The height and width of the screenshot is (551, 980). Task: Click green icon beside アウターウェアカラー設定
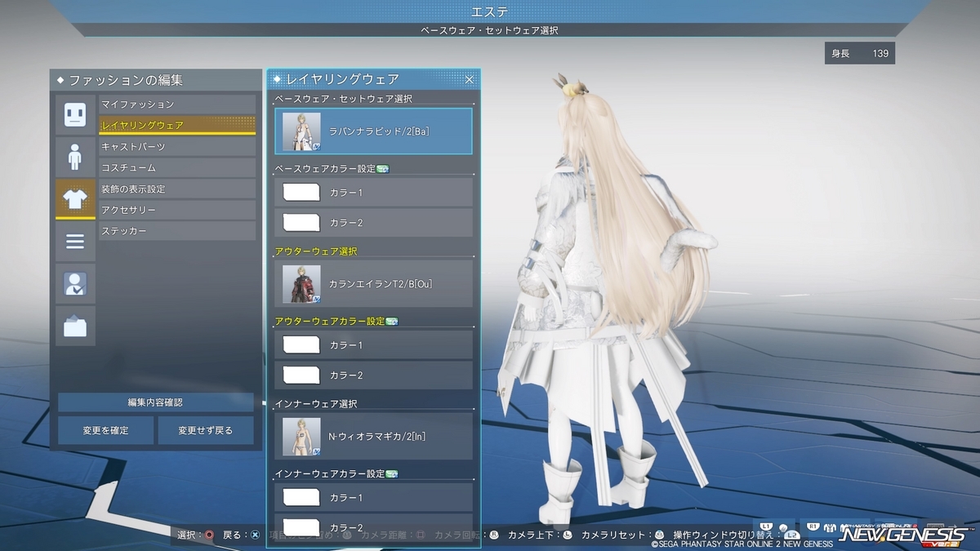(392, 322)
